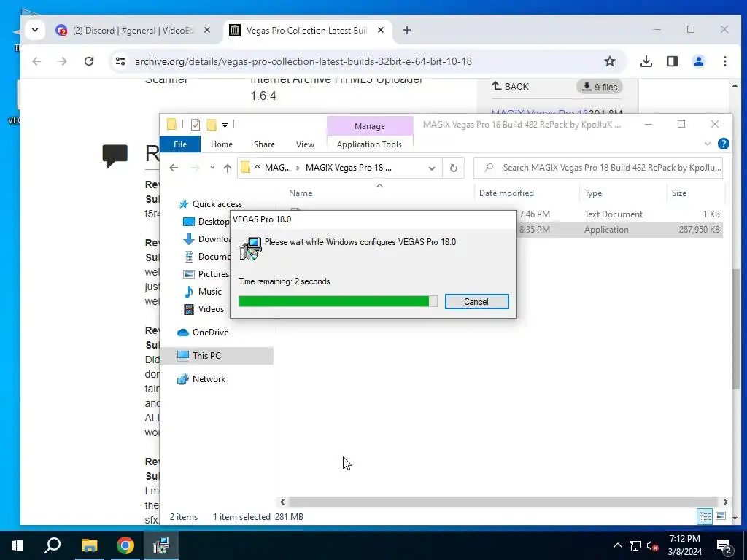Select the Manage contextual tab

369,126
